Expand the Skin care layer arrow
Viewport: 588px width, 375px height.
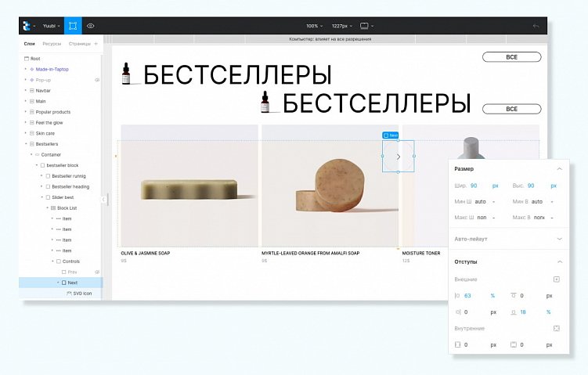[26, 133]
